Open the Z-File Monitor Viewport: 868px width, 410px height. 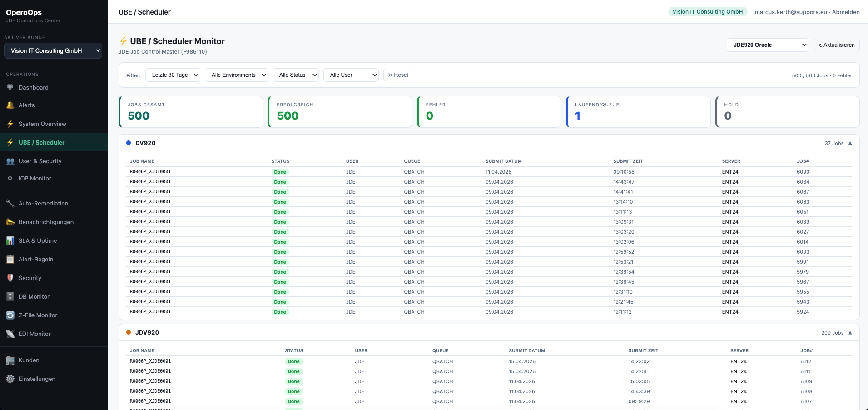point(38,315)
